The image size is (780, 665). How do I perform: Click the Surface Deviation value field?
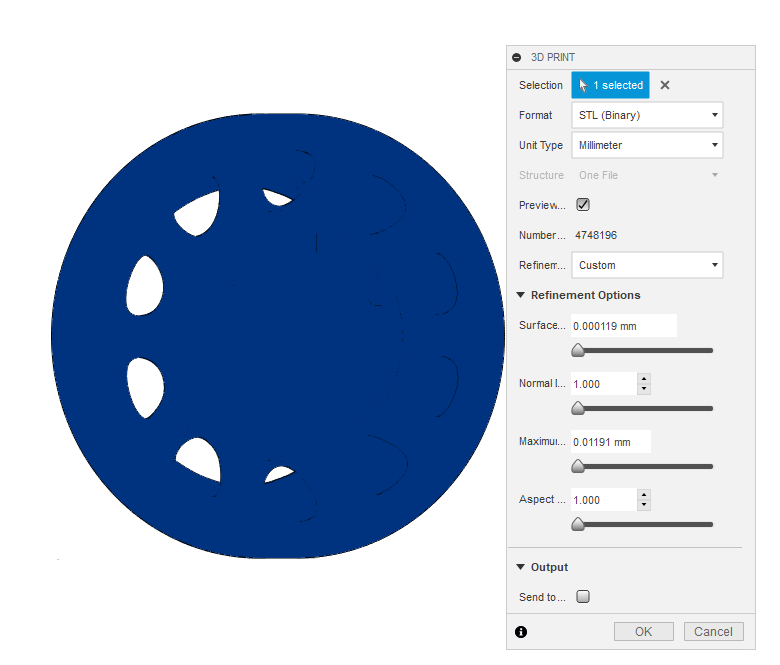(622, 325)
